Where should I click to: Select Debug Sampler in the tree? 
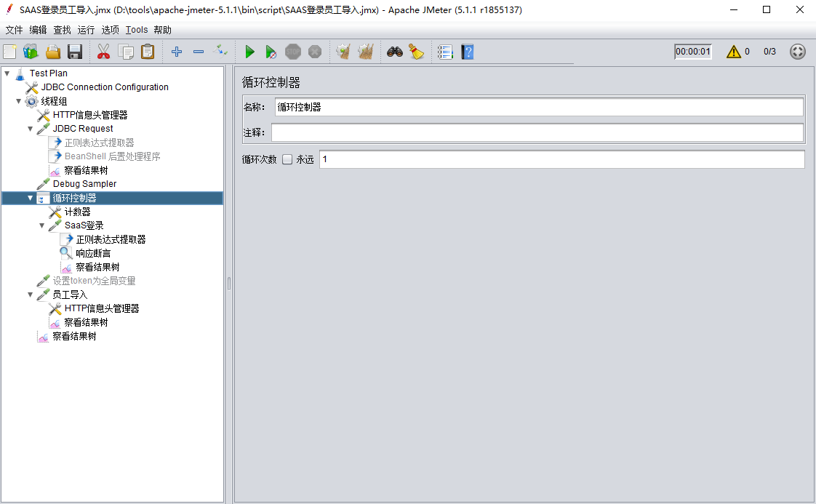tap(84, 184)
